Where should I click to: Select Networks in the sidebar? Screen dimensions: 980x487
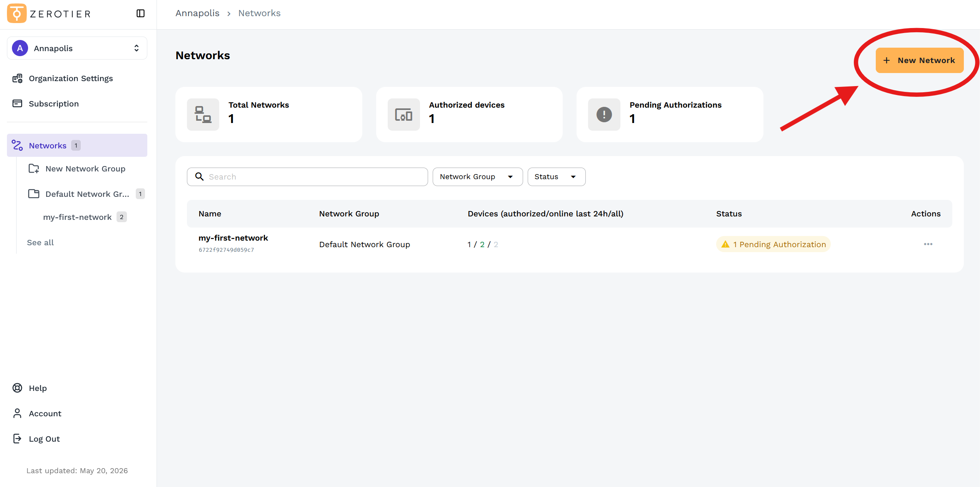coord(77,145)
